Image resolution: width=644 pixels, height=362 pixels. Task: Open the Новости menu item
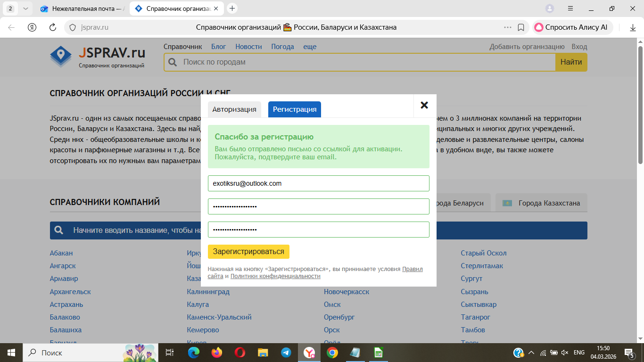(248, 47)
